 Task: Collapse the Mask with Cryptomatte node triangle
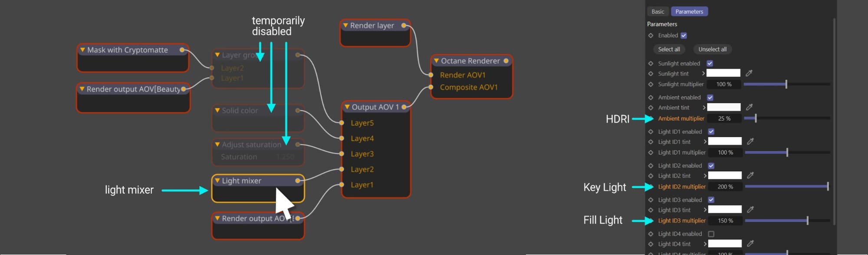[x=82, y=50]
